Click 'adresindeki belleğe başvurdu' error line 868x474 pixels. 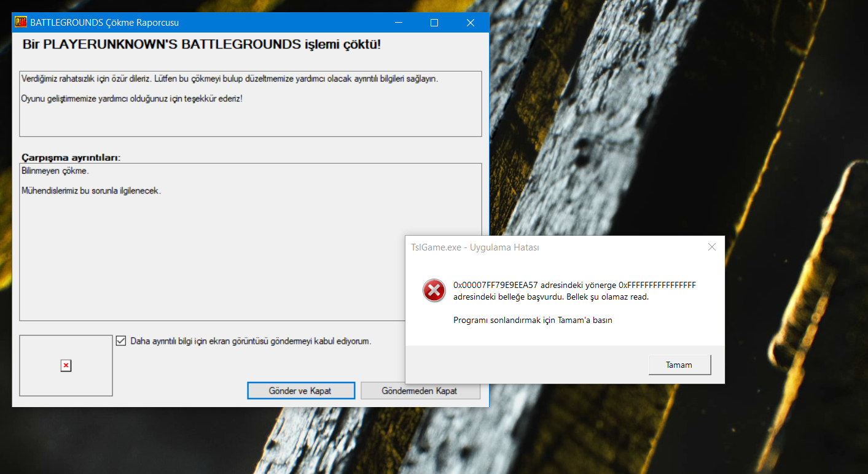click(x=551, y=297)
